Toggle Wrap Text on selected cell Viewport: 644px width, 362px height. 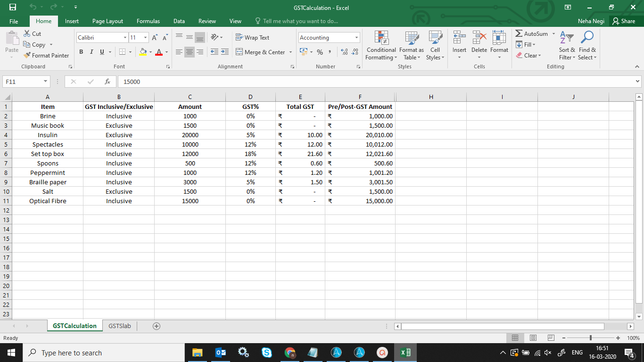pos(253,38)
